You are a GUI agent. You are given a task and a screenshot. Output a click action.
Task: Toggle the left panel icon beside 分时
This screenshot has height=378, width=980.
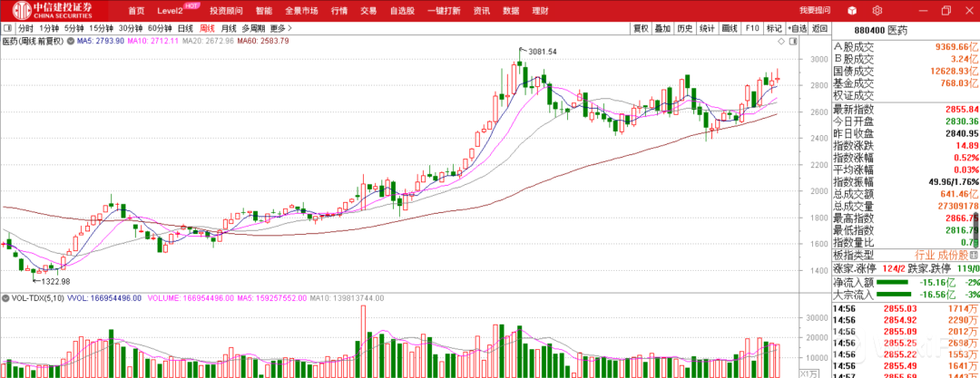point(8,28)
